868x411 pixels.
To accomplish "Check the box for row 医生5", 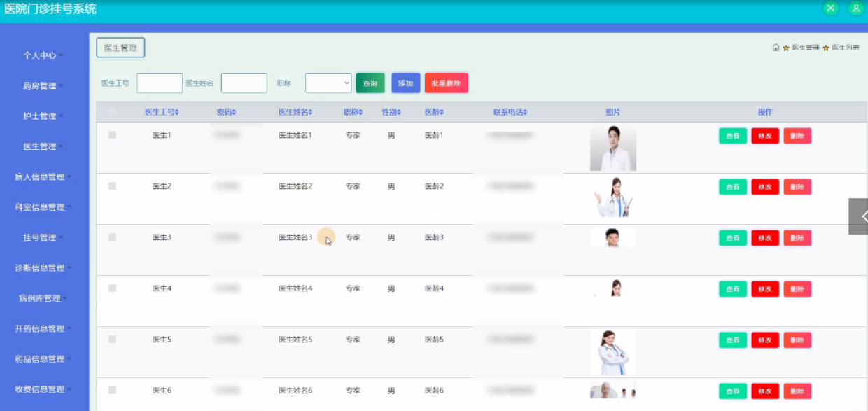I will coord(112,339).
